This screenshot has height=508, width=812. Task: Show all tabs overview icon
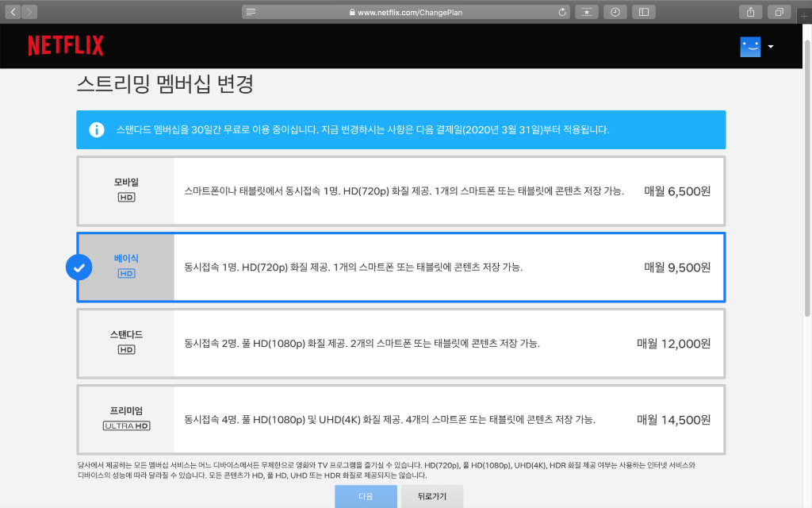pyautogui.click(x=779, y=12)
